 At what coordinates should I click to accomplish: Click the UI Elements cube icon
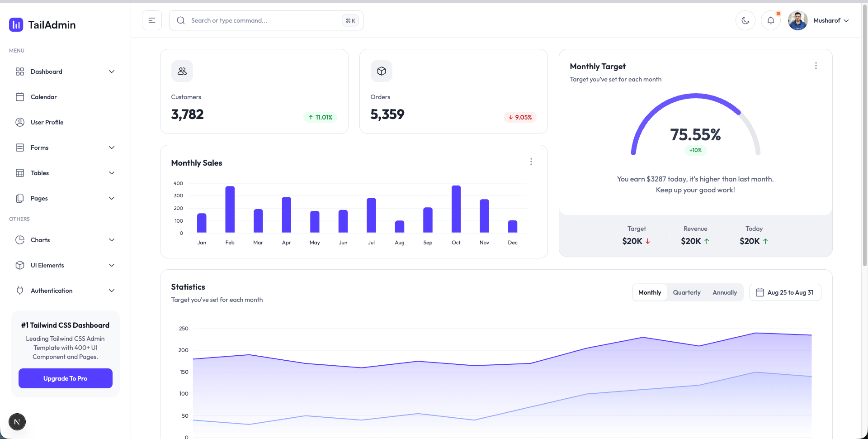[x=20, y=265]
